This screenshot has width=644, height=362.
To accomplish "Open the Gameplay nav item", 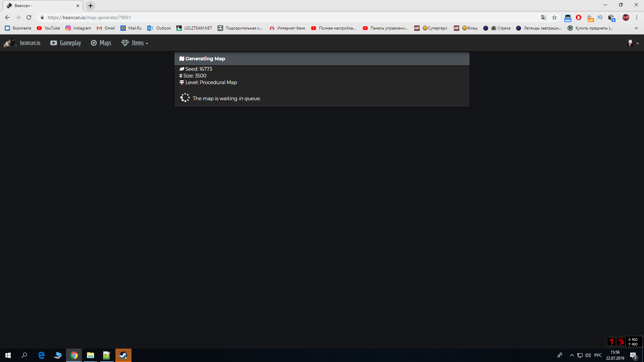I will click(66, 43).
